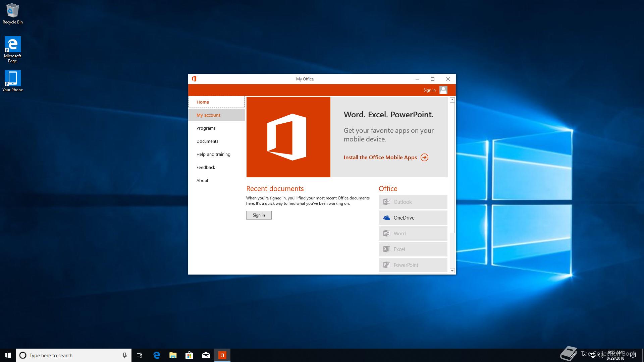644x362 pixels.
Task: Open the About section
Action: point(217,180)
